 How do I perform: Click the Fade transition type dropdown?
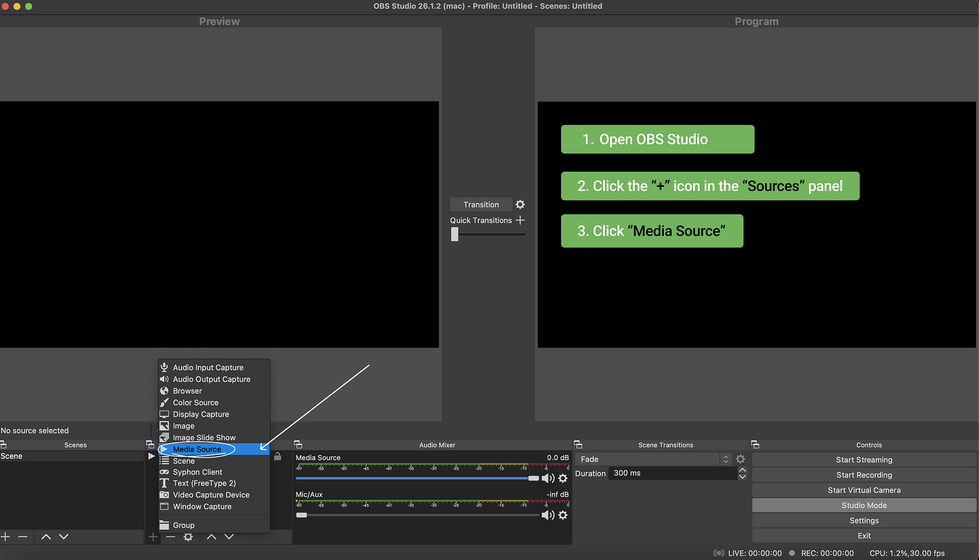coord(652,459)
